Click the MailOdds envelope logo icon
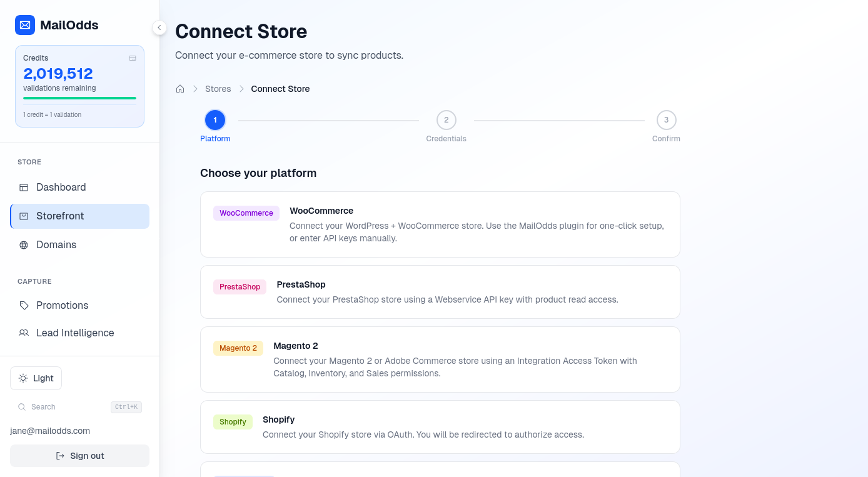 (x=24, y=25)
